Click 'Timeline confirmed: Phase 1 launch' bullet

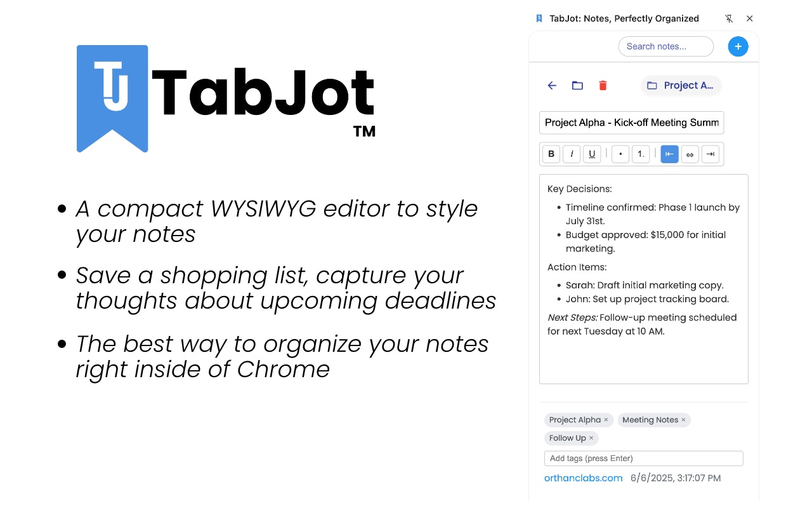(653, 214)
